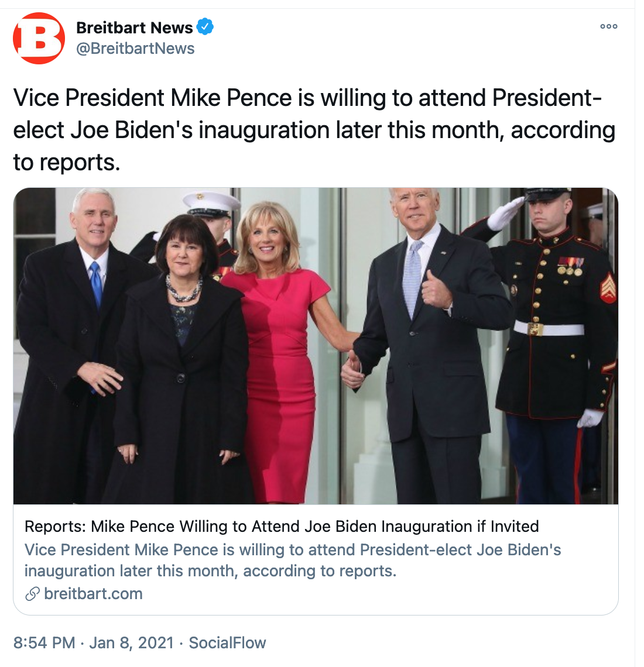The image size is (644, 667).
Task: Click the main tweet text body
Action: (314, 130)
